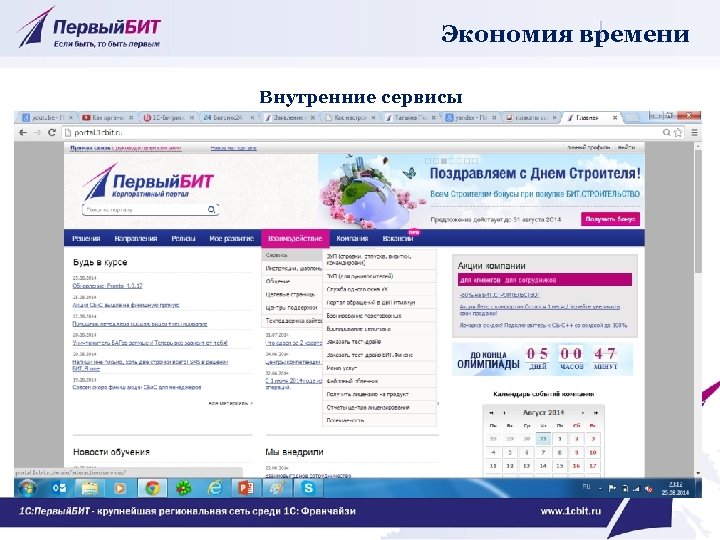Choose Меню услуг service item
The image size is (720, 540).
click(379, 368)
